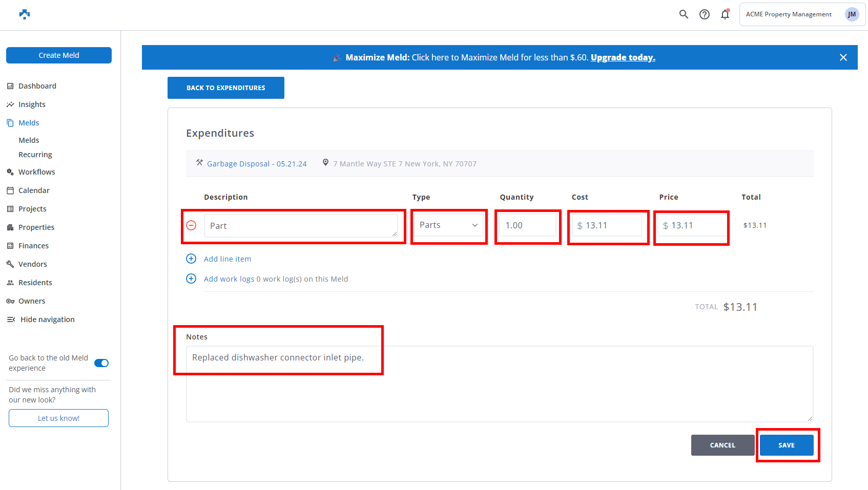The height and width of the screenshot is (490, 868).
Task: Open Recurring melds submenu item
Action: 35,155
